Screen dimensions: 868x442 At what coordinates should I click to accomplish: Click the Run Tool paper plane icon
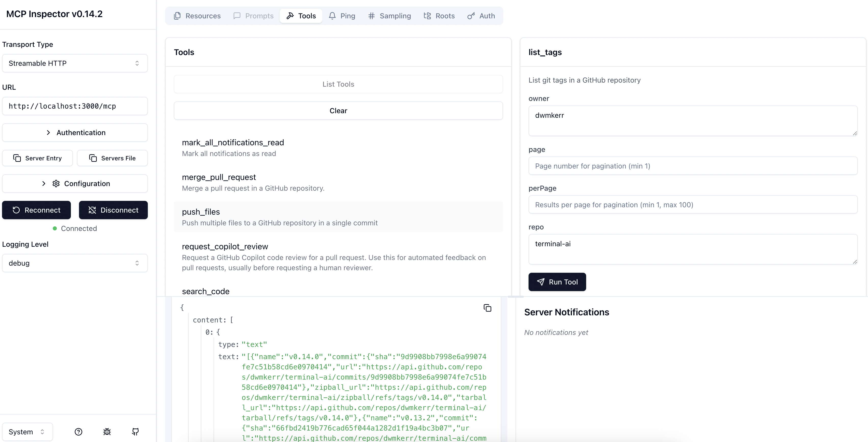coord(541,282)
